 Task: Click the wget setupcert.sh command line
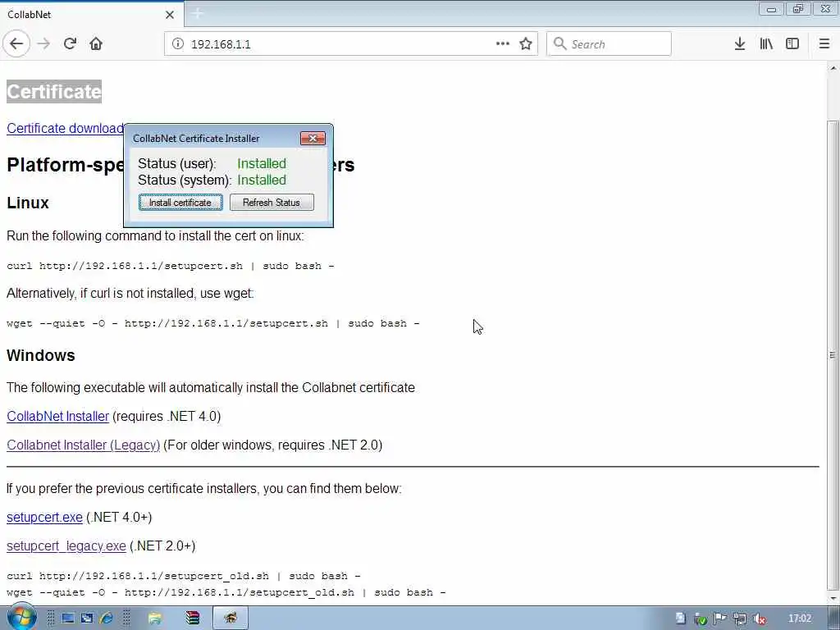213,323
